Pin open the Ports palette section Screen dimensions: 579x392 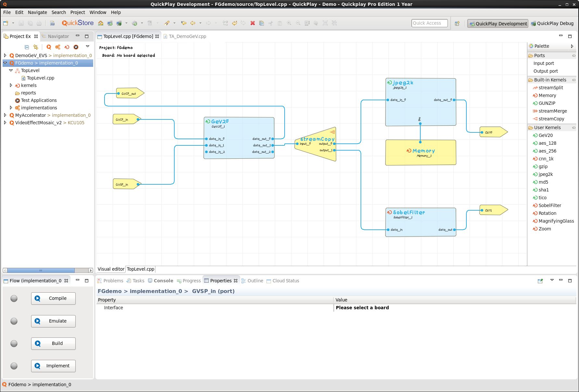click(573, 55)
